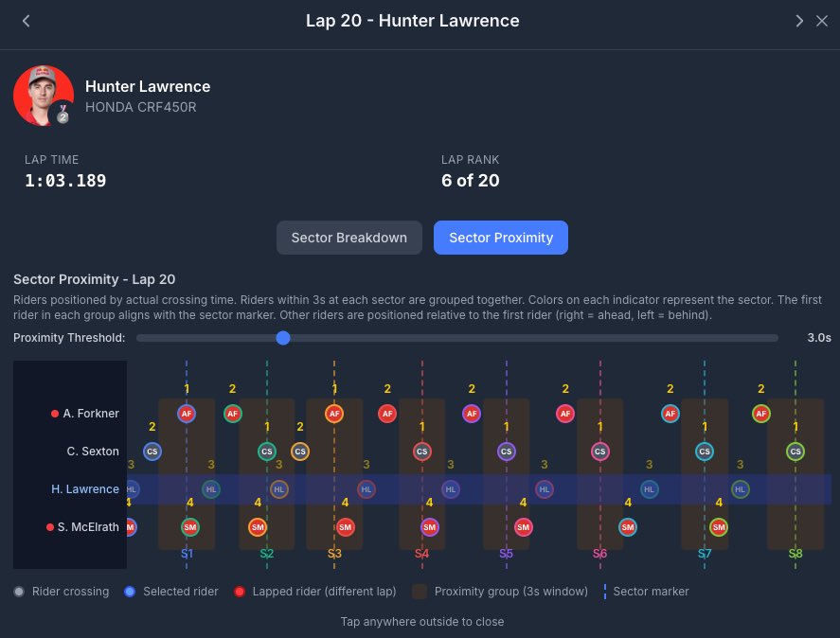The image size is (840, 638).
Task: Click the Selected rider legend dot
Action: click(130, 592)
